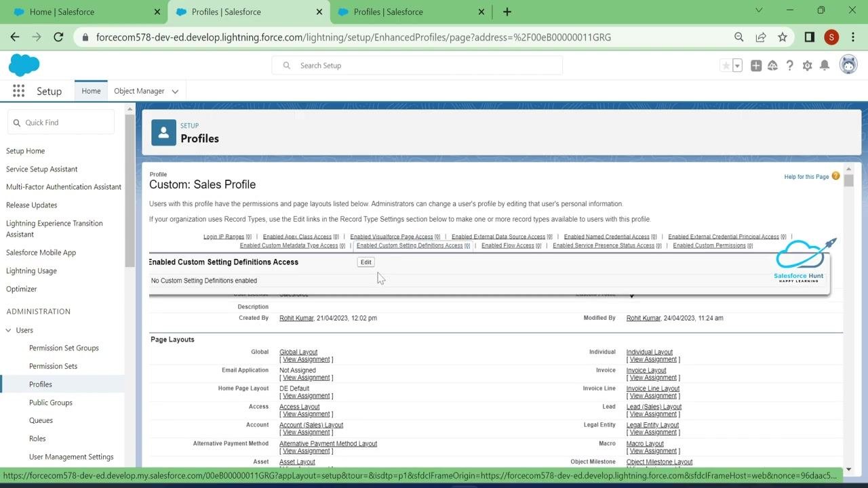Screen dimensions: 868x488
Task: Collapse the Users tree section
Action: [9, 330]
